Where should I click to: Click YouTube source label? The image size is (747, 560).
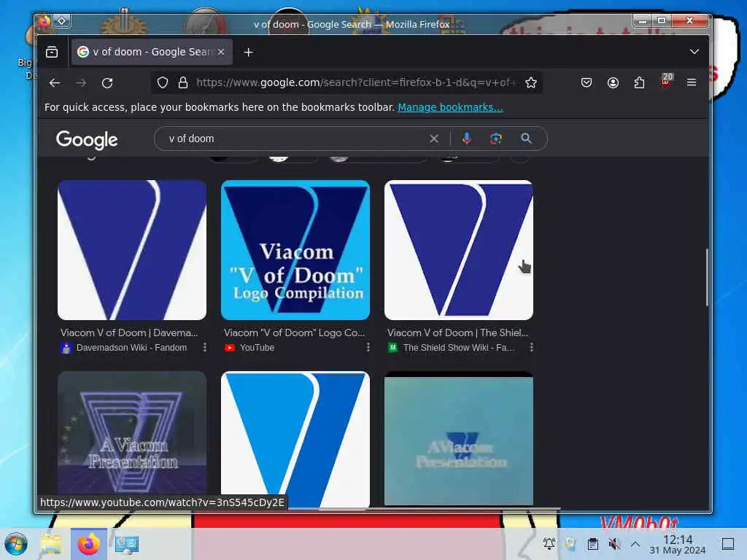click(x=257, y=348)
